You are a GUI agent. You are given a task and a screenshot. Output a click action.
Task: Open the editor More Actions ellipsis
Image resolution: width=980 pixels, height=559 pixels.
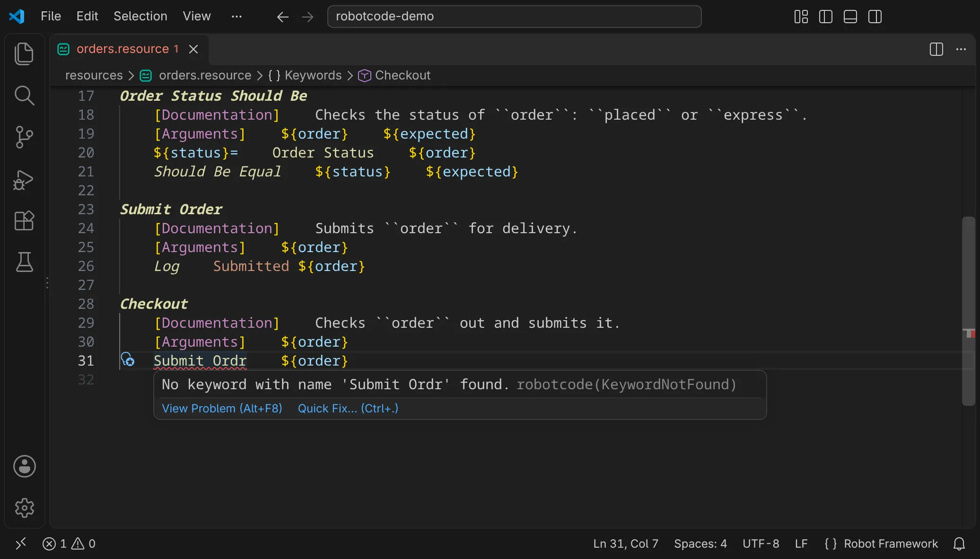[961, 49]
